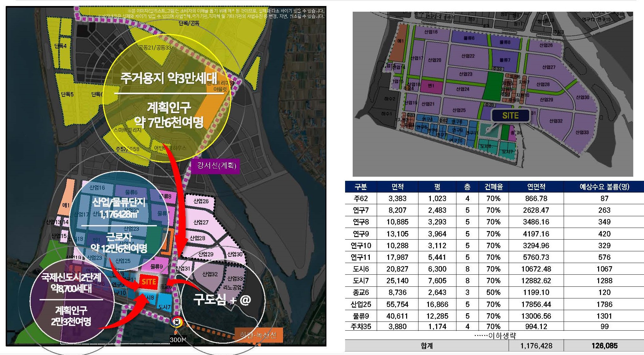Click the 구분 column header
The width and height of the screenshot is (644, 355).
coord(361,187)
